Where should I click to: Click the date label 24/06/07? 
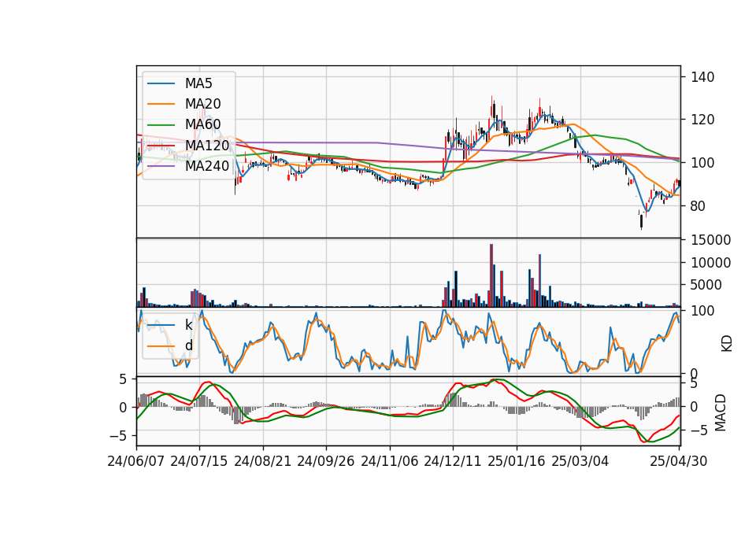pyautogui.click(x=136, y=461)
